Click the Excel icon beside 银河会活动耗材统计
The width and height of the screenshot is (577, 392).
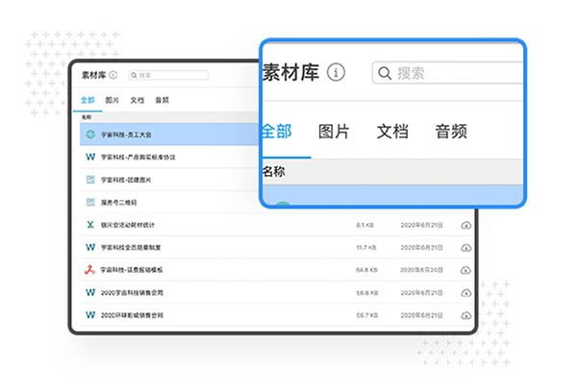(x=89, y=225)
